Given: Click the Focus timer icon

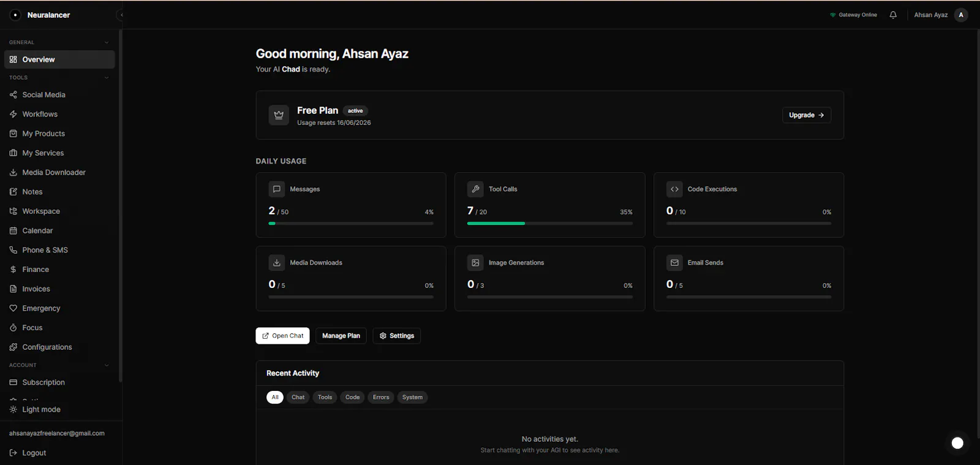Looking at the screenshot, I should pos(13,328).
